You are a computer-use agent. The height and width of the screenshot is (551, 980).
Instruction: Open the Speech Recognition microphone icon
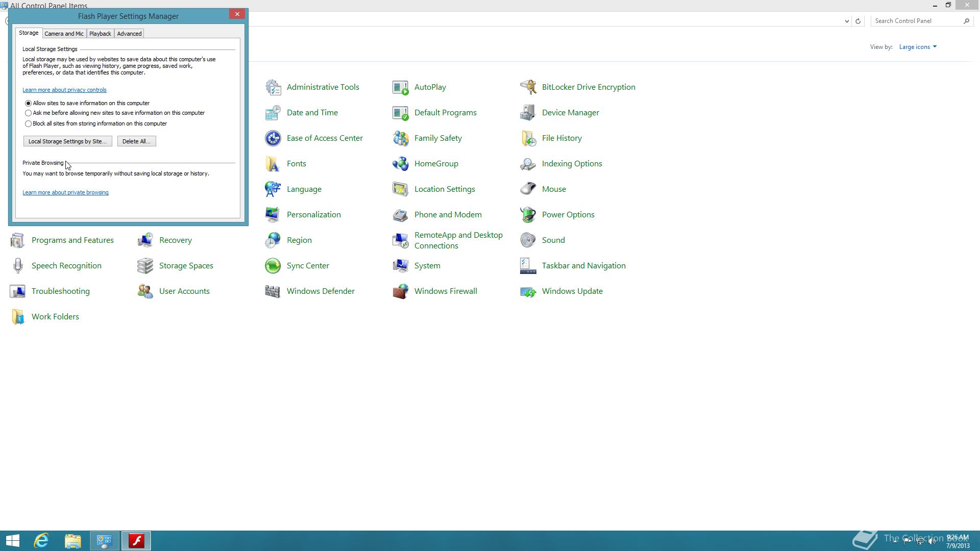click(18, 266)
